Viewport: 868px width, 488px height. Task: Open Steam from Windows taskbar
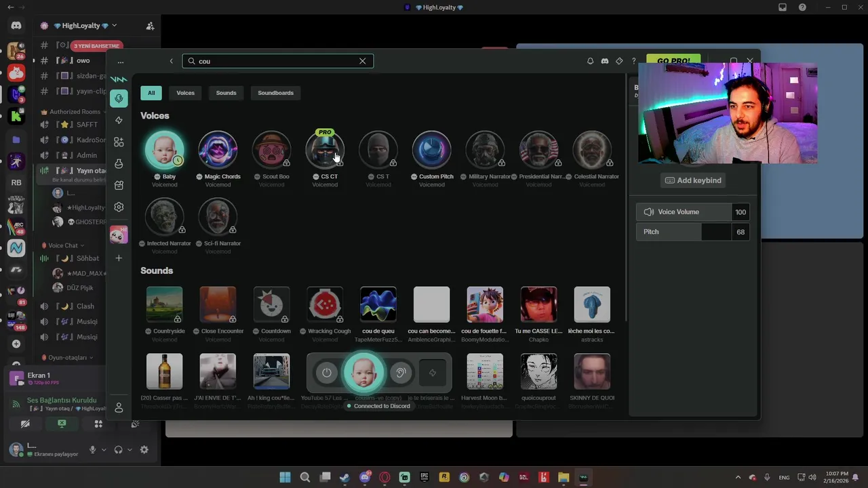click(345, 477)
